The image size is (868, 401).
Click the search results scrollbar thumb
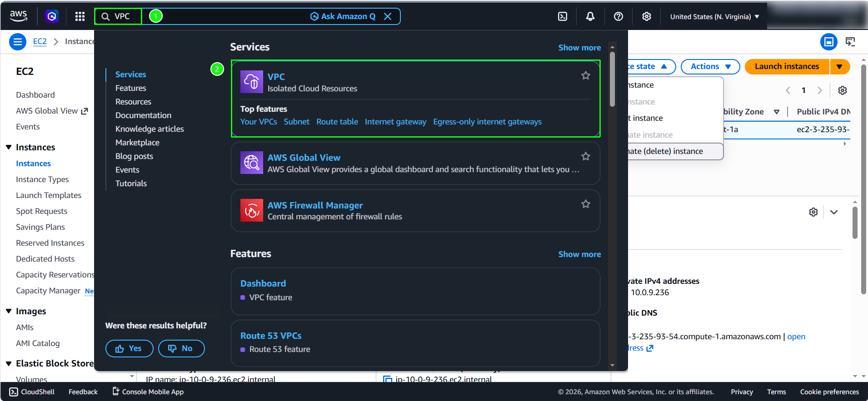tap(612, 79)
